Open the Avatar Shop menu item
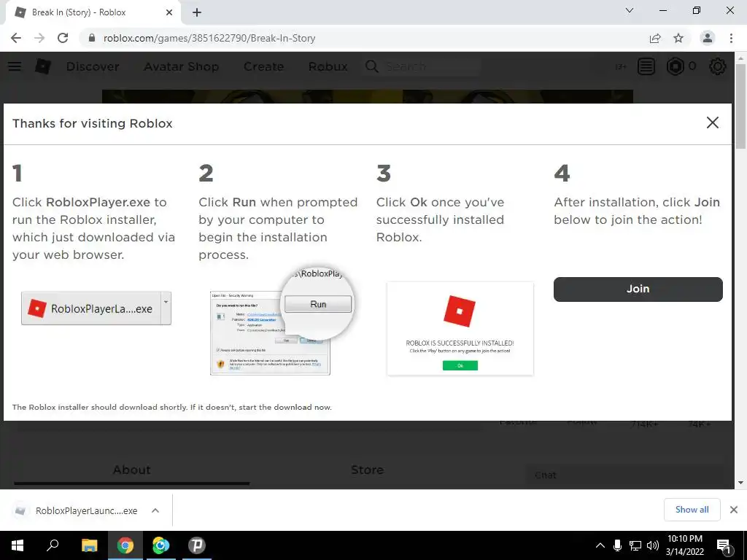Screen dimensions: 747x560 coord(182,66)
